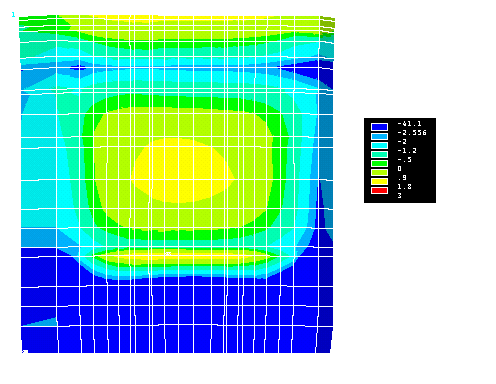Image resolution: width=496 pixels, height=384 pixels.
Task: Select the -2.556 legend label
Action: tap(412, 133)
